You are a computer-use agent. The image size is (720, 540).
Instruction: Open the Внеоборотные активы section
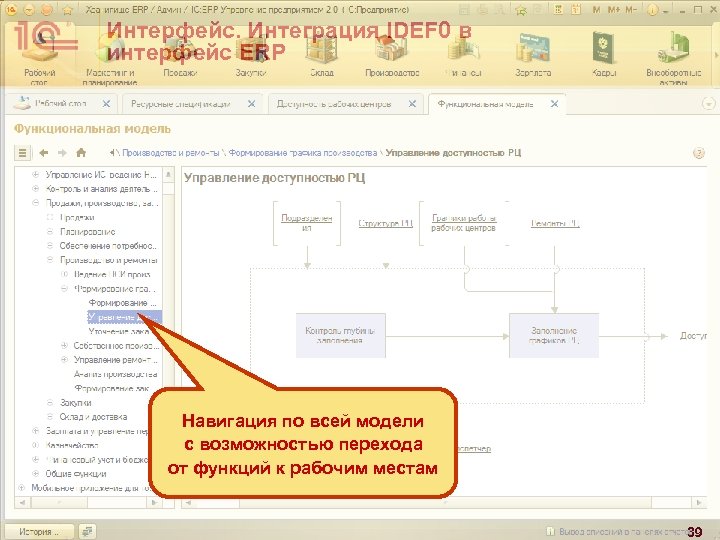click(x=674, y=57)
